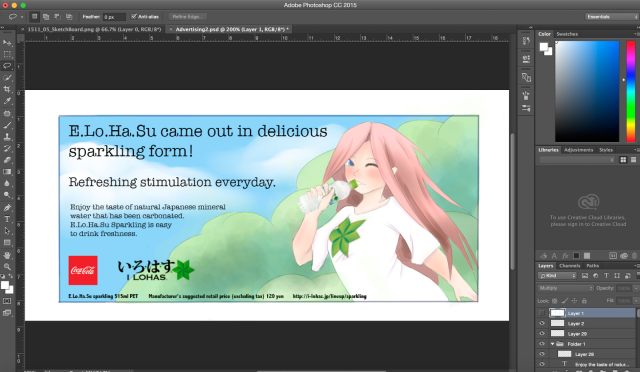Reset default foreground and background colors
Screen dimensions: 640x372
pyautogui.click(x=3, y=276)
